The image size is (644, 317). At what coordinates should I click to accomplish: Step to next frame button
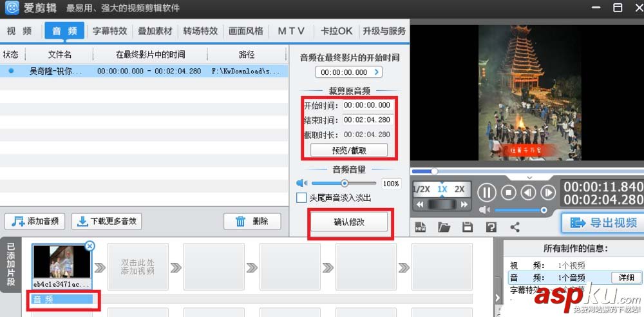pos(548,193)
